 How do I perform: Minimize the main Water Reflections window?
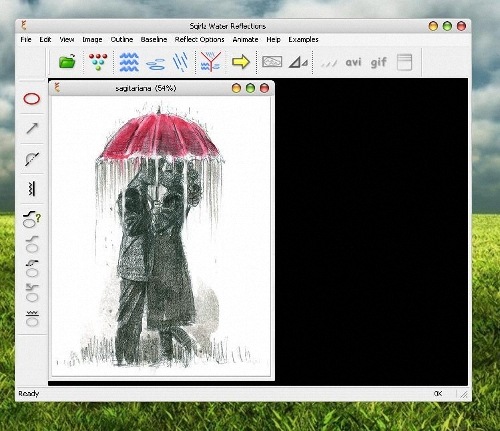pyautogui.click(x=433, y=26)
